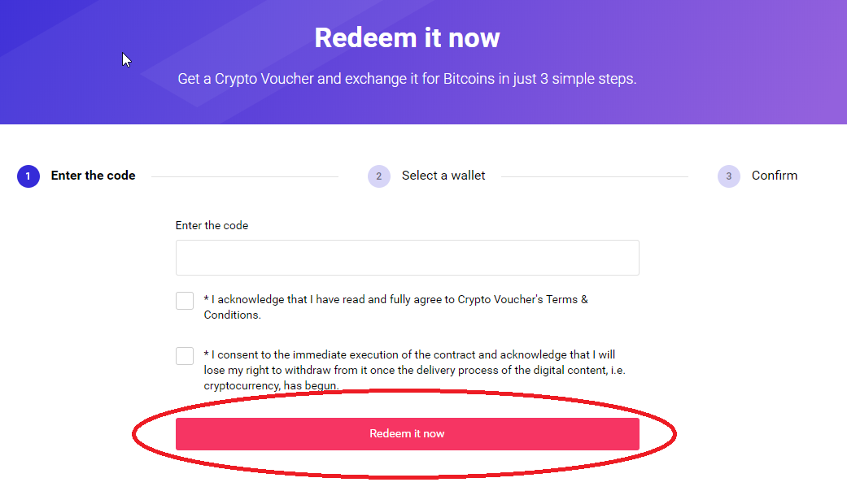Viewport: 847px width, 504px height.
Task: Tick the Terms & Conditions agreement checkbox
Action: (185, 301)
